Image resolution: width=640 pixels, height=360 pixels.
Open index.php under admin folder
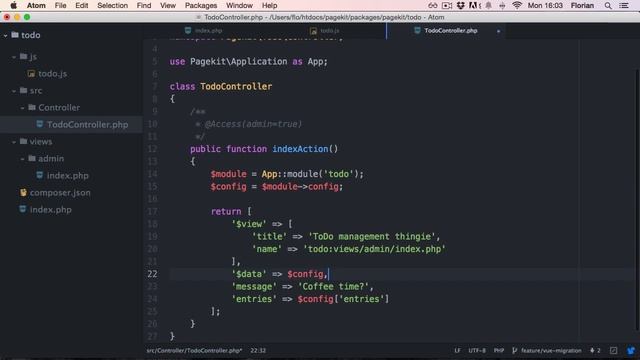[67, 176]
